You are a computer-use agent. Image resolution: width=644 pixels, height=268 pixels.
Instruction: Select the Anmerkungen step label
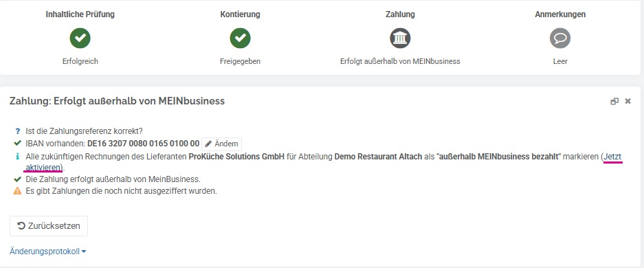(560, 14)
